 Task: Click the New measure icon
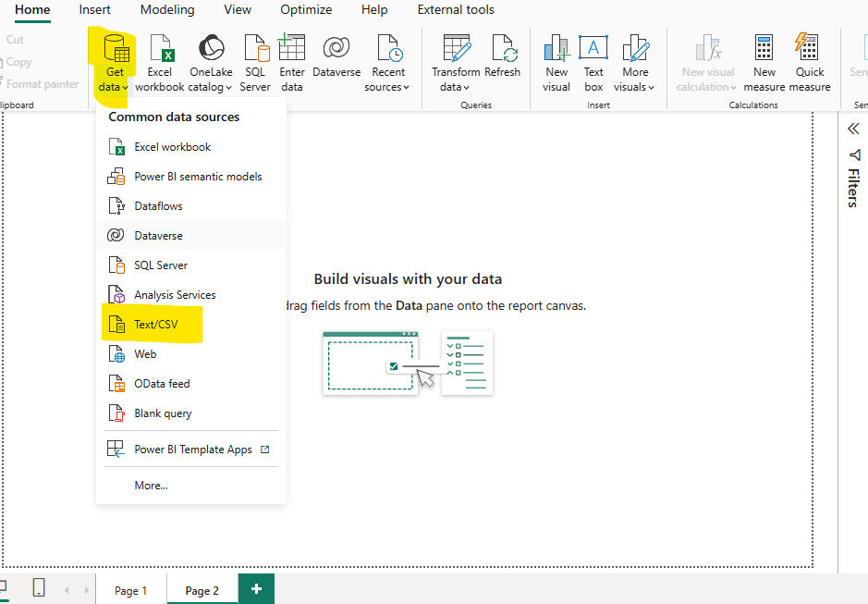pos(764,48)
